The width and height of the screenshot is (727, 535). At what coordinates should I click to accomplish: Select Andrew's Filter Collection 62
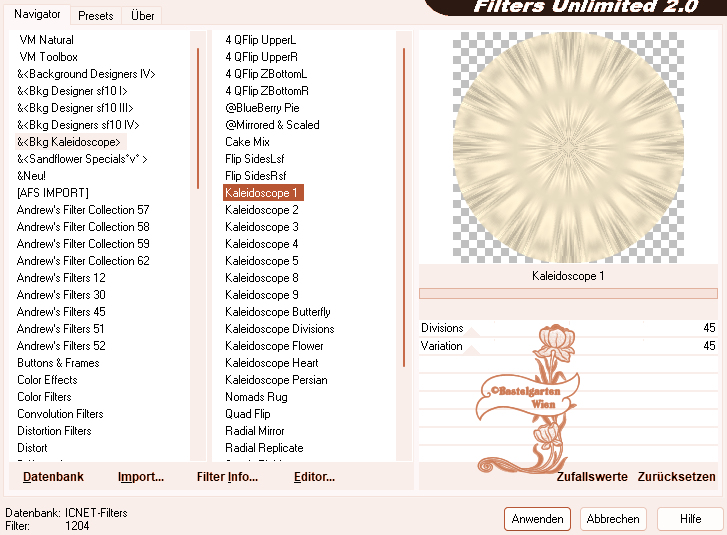tap(83, 261)
